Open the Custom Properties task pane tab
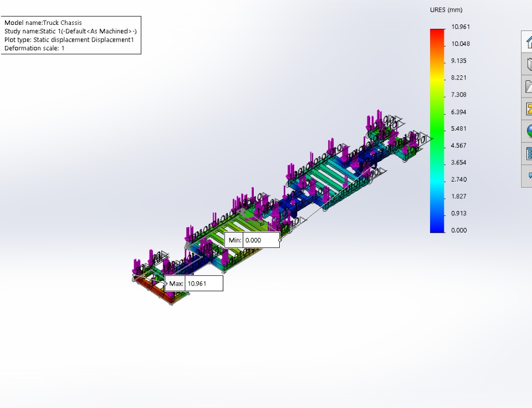Viewport: 532px width, 408px height. [x=527, y=153]
